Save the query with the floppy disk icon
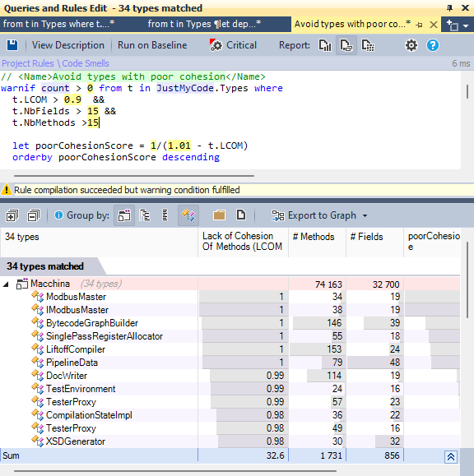The width and height of the screenshot is (474, 476). click(12, 45)
